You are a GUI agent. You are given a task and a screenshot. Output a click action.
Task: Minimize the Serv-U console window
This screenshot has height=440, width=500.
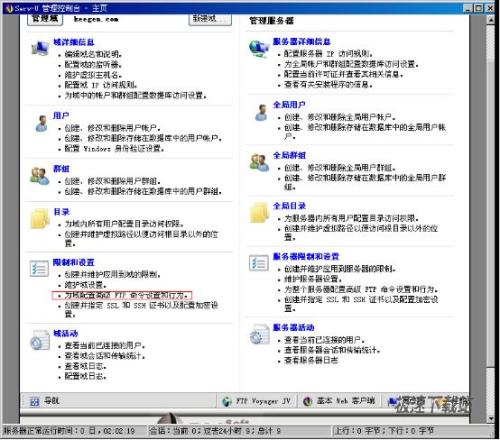click(x=468, y=8)
